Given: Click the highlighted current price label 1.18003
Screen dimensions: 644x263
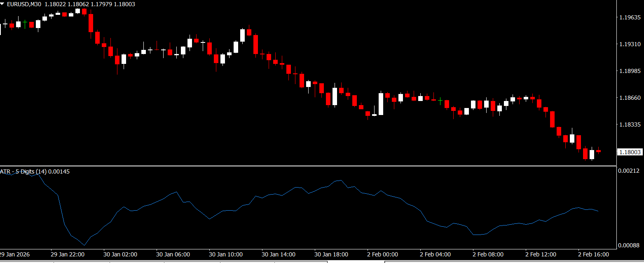Looking at the screenshot, I should click(630, 152).
